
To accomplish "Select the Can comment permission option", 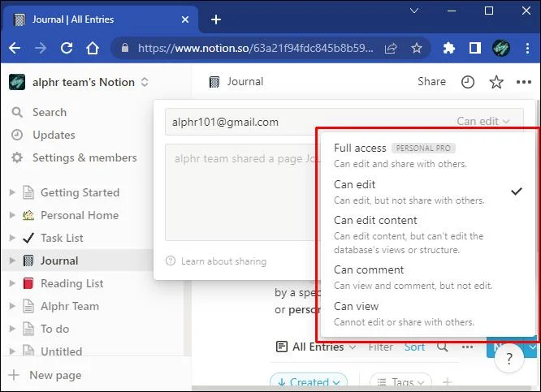I will point(428,277).
